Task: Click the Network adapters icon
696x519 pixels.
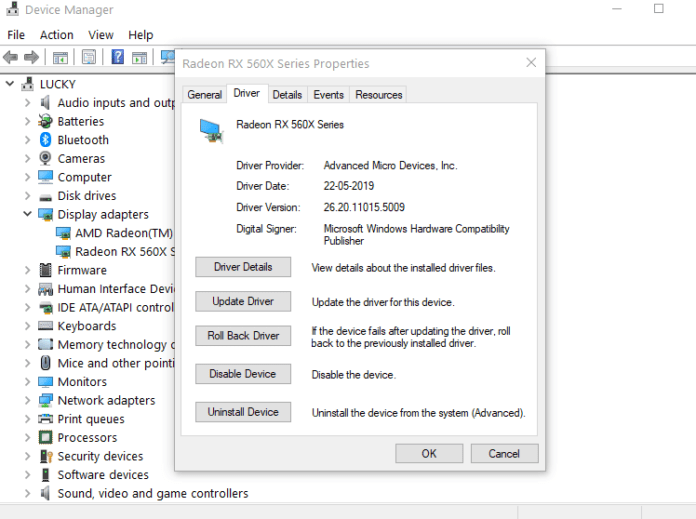Action: (45, 400)
